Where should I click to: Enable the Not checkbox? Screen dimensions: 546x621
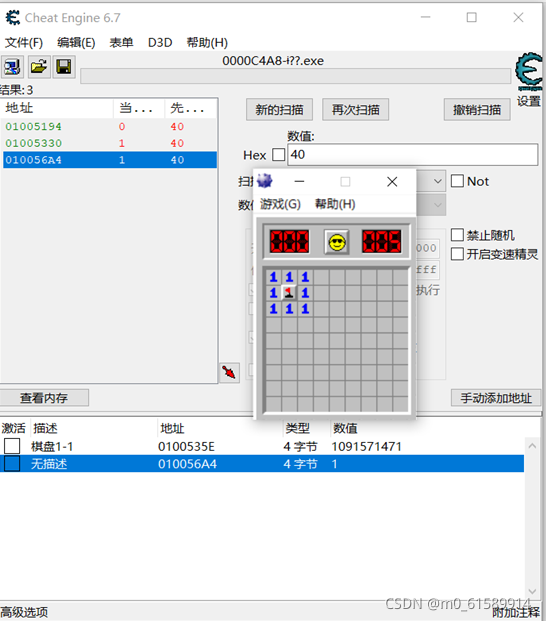457,181
